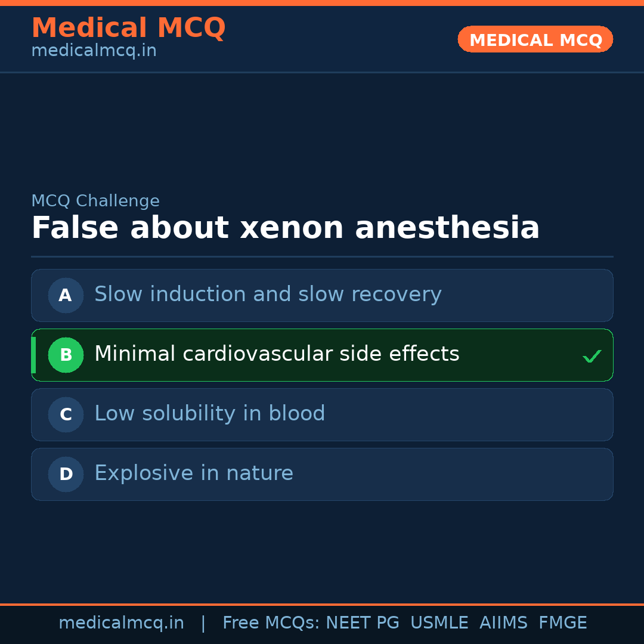Image resolution: width=644 pixels, height=644 pixels.
Task: Click the green checkmark on option B
Action: tap(592, 357)
